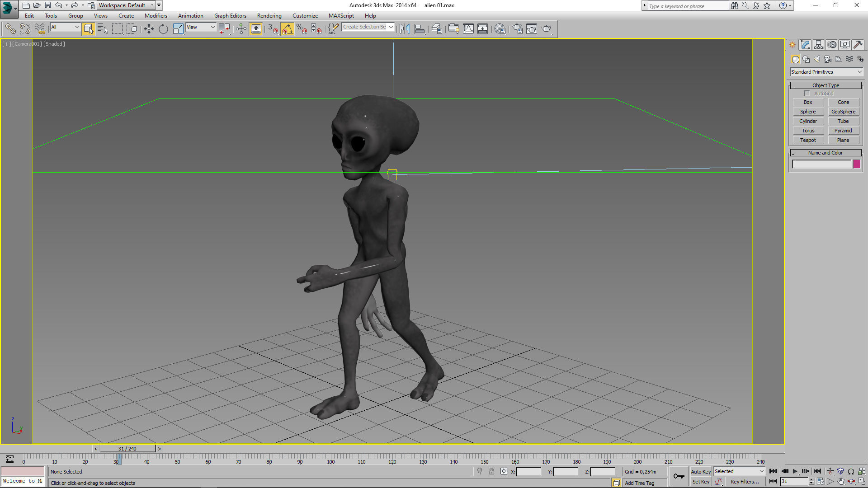Select the Move transform tool
Viewport: 868px width, 488px height.
point(149,29)
